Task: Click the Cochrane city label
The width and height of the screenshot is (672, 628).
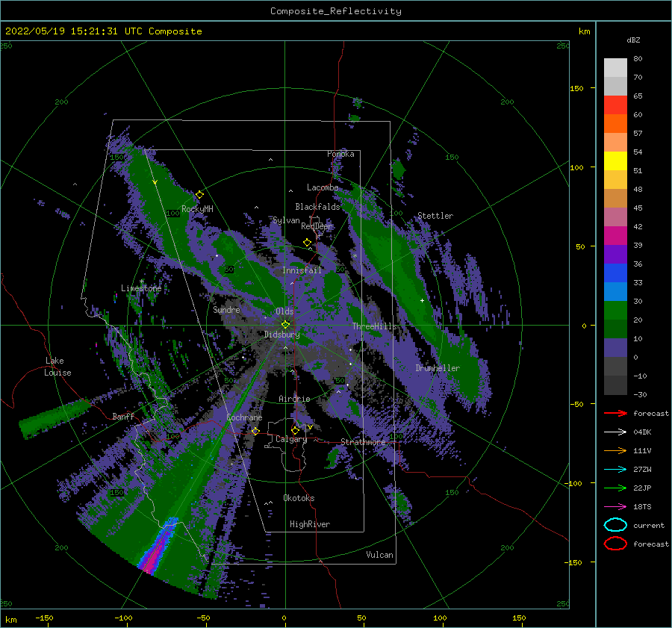Action: pyautogui.click(x=244, y=417)
